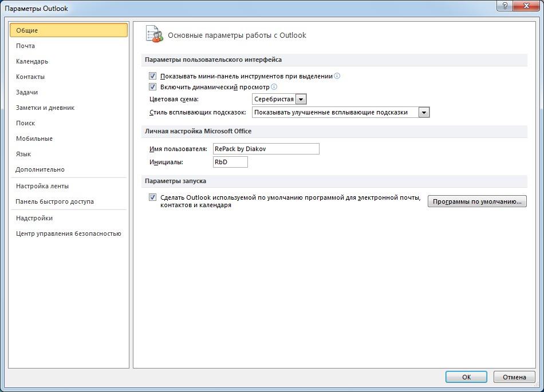This screenshot has height=392, width=544.
Task: Open the Надстройки category
Action: (69, 218)
